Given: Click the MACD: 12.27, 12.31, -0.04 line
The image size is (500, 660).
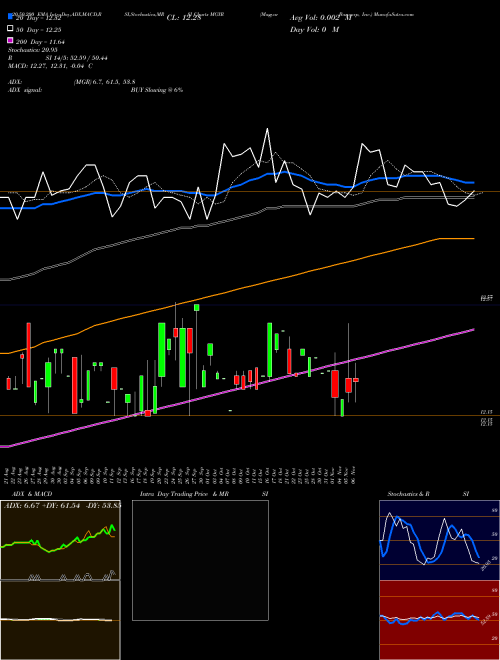Looking at the screenshot, I should (51, 66).
